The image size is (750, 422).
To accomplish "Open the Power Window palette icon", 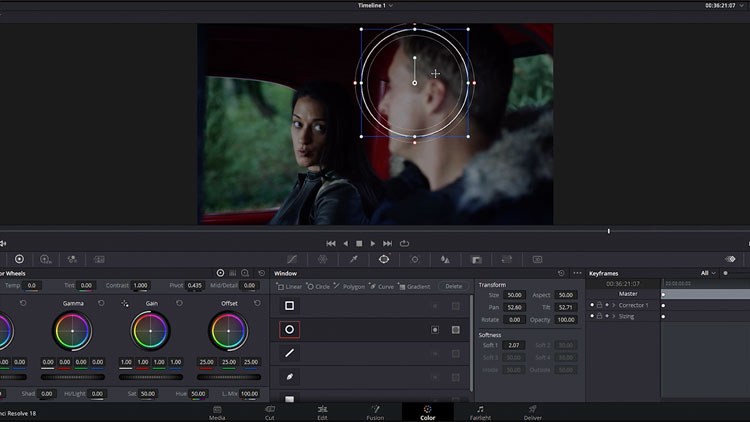I will pos(384,259).
